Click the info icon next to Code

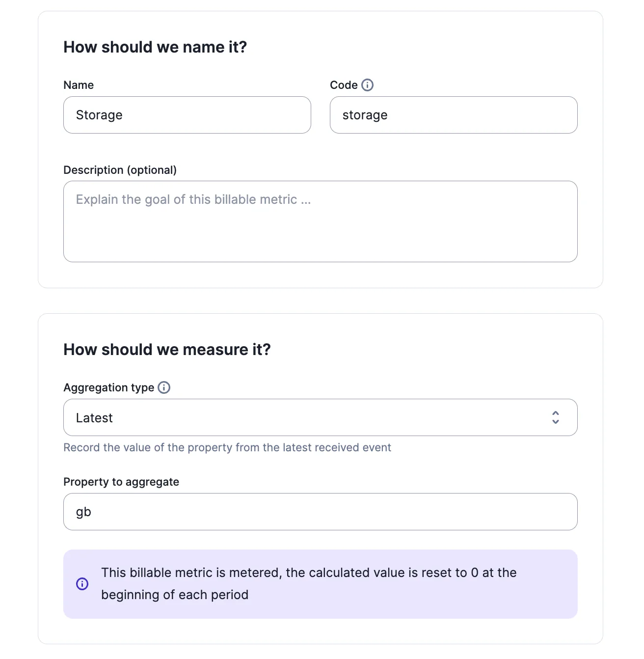pos(367,85)
